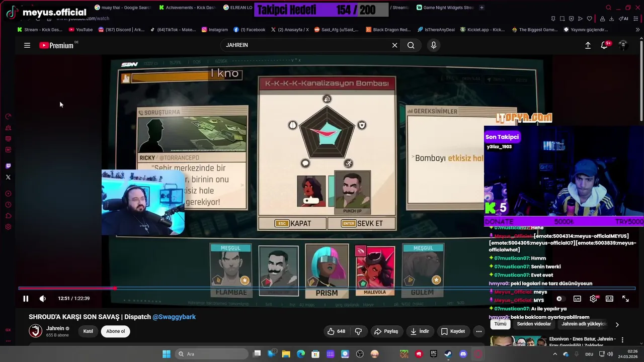Mute the video with speaker icon

point(43,299)
